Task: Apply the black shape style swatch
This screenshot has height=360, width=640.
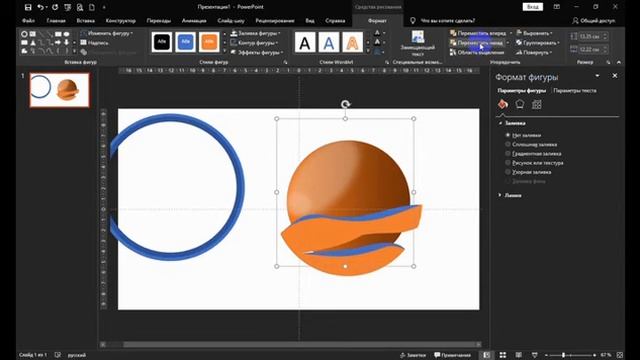Action: pyautogui.click(x=161, y=42)
